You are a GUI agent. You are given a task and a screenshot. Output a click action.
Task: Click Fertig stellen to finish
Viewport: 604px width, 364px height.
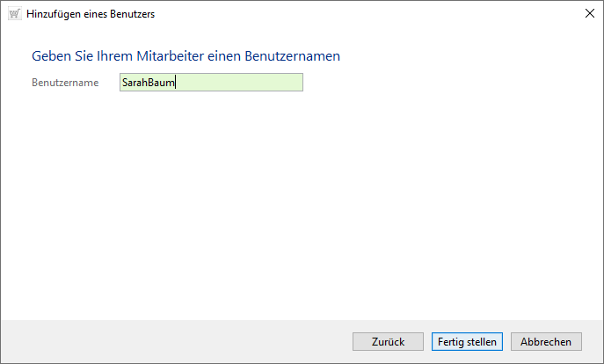point(466,342)
